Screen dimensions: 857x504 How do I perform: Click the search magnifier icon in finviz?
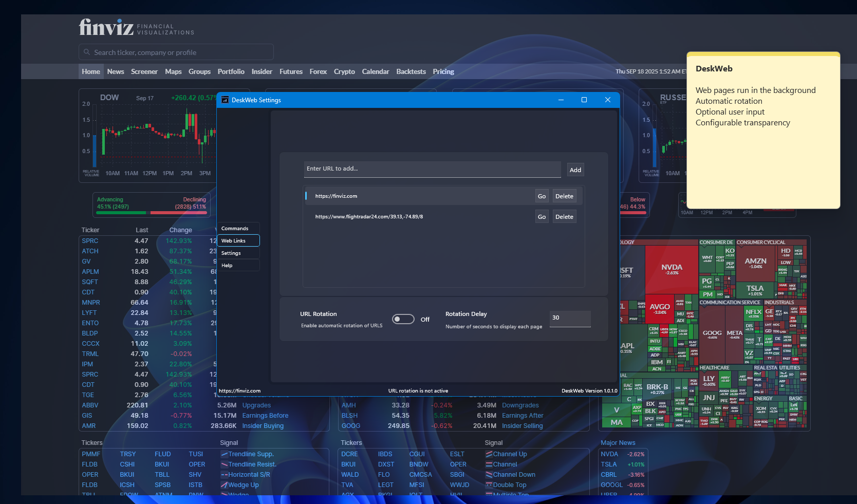pos(87,52)
